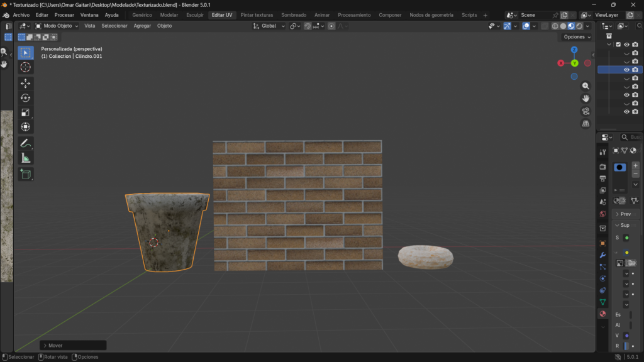The image size is (644, 362).
Task: Select the Scale tool
Action: pyautogui.click(x=25, y=112)
